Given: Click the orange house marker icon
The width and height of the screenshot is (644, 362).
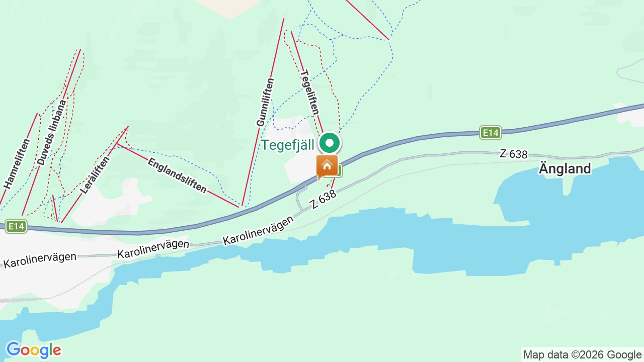Looking at the screenshot, I should pyautogui.click(x=327, y=166).
